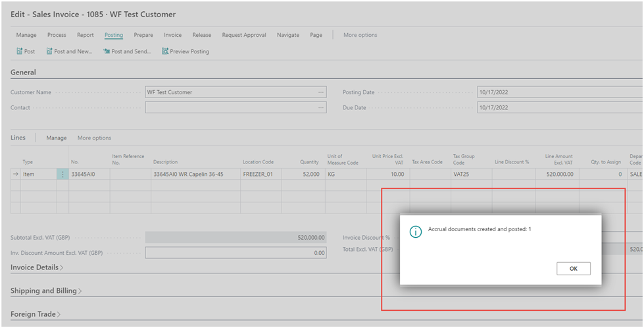This screenshot has height=328, width=644.
Task: Click the Post and Send icon
Action: click(x=106, y=51)
